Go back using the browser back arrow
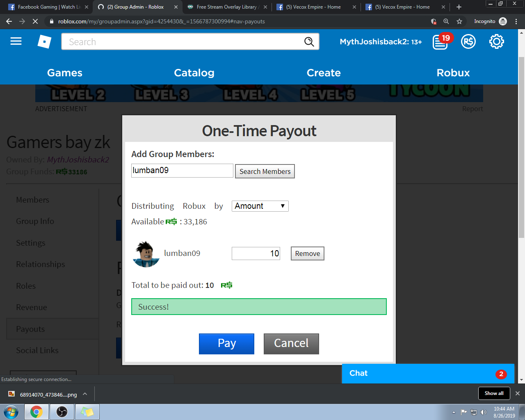 [9, 21]
